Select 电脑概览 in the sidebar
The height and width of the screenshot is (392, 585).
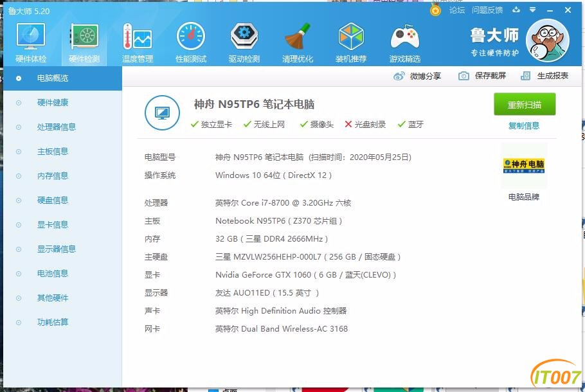coord(62,78)
